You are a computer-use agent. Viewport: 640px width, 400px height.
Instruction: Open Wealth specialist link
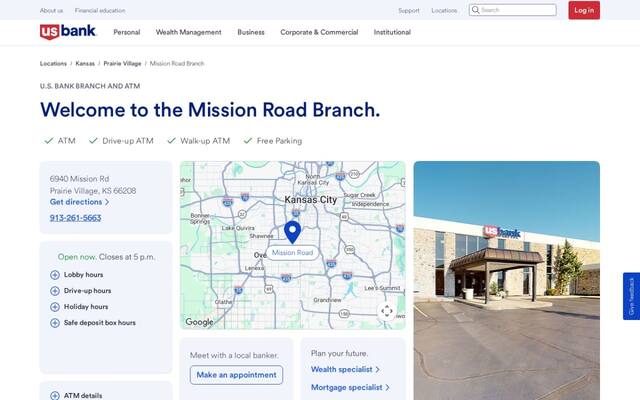[x=345, y=369]
